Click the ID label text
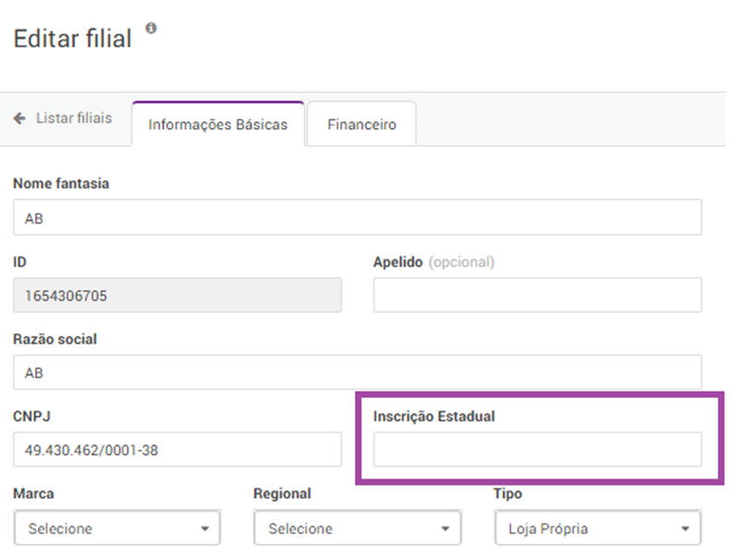 coord(20,262)
